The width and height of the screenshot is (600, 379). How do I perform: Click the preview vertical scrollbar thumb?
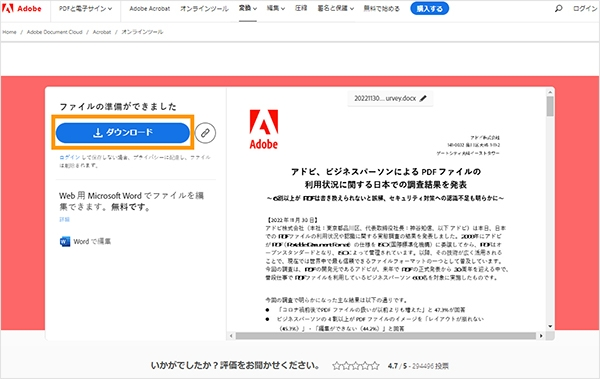[550, 106]
